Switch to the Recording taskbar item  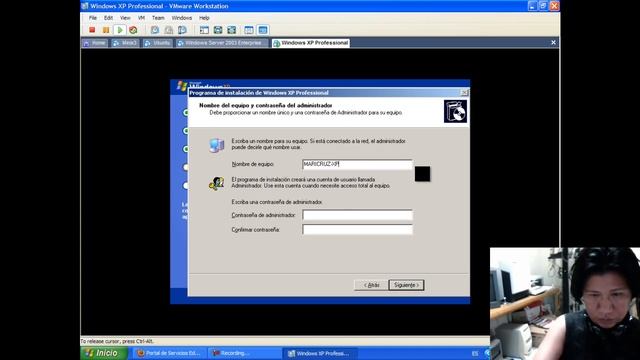pyautogui.click(x=245, y=353)
